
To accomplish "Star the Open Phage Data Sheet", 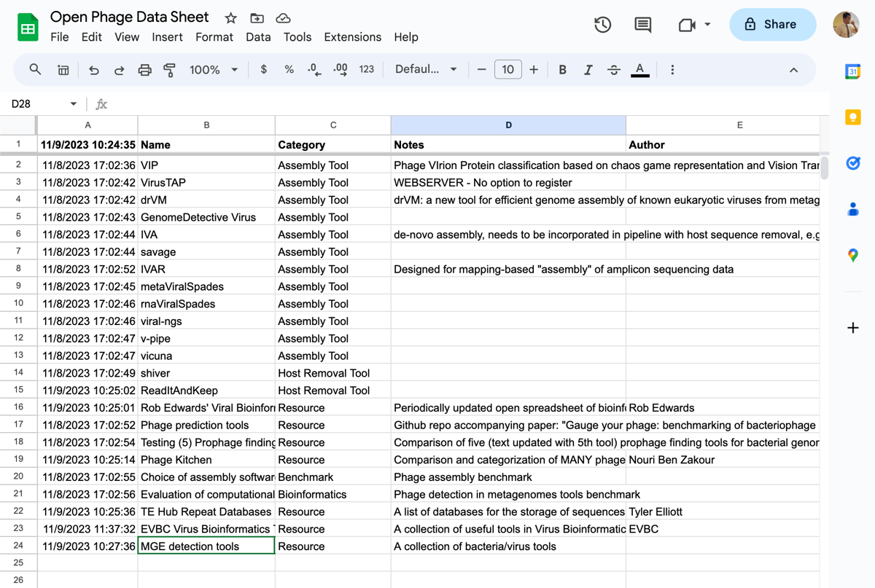I will point(230,18).
